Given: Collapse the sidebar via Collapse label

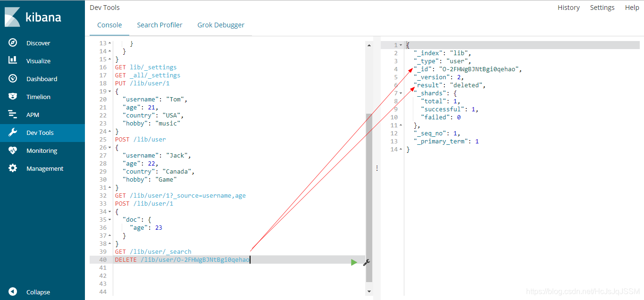Looking at the screenshot, I should point(38,292).
